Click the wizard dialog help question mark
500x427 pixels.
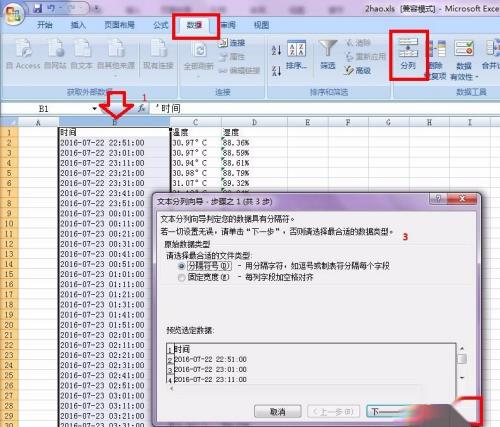coord(438,199)
